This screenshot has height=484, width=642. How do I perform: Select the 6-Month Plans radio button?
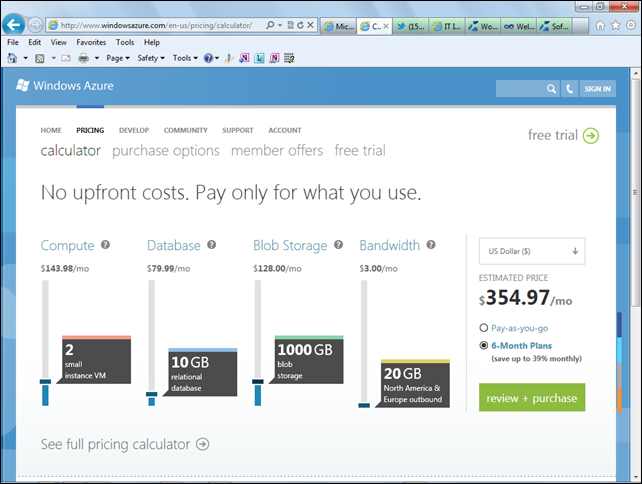coord(484,346)
